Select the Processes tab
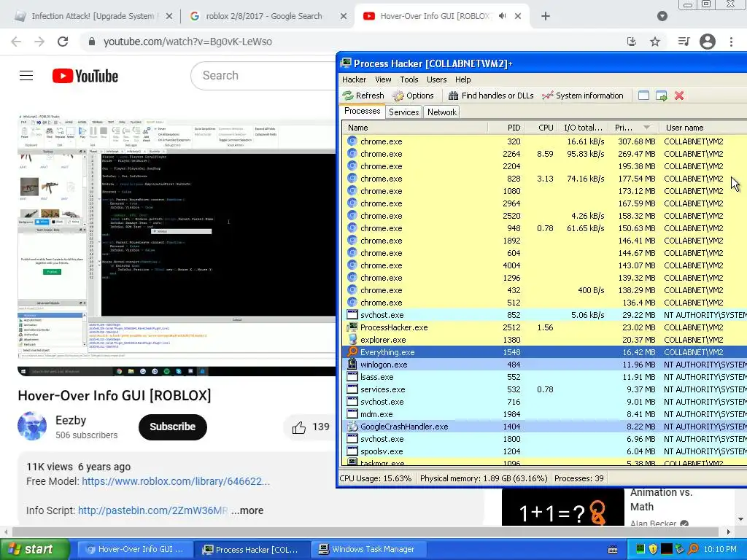Viewport: 747px width, 560px height. tap(363, 111)
